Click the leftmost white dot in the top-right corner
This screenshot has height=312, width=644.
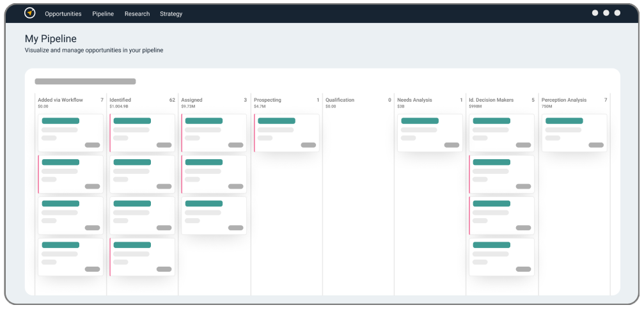(x=595, y=13)
